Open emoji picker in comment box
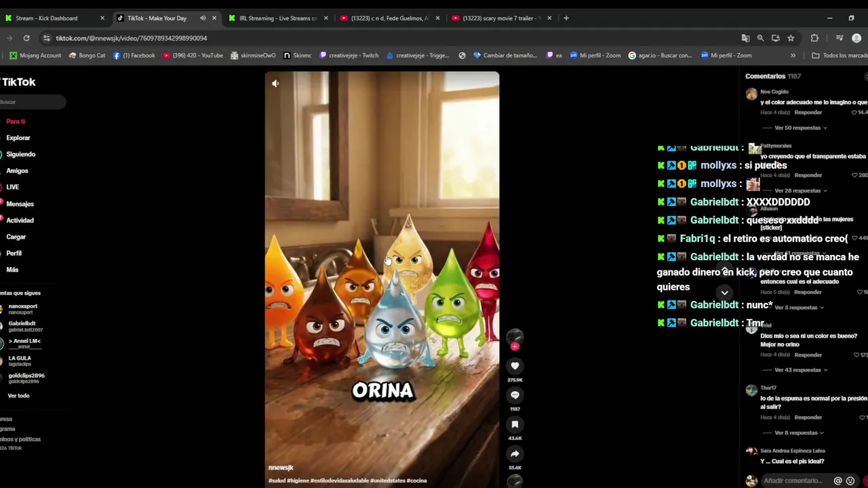Screen dimensions: 868x488 click(850, 481)
